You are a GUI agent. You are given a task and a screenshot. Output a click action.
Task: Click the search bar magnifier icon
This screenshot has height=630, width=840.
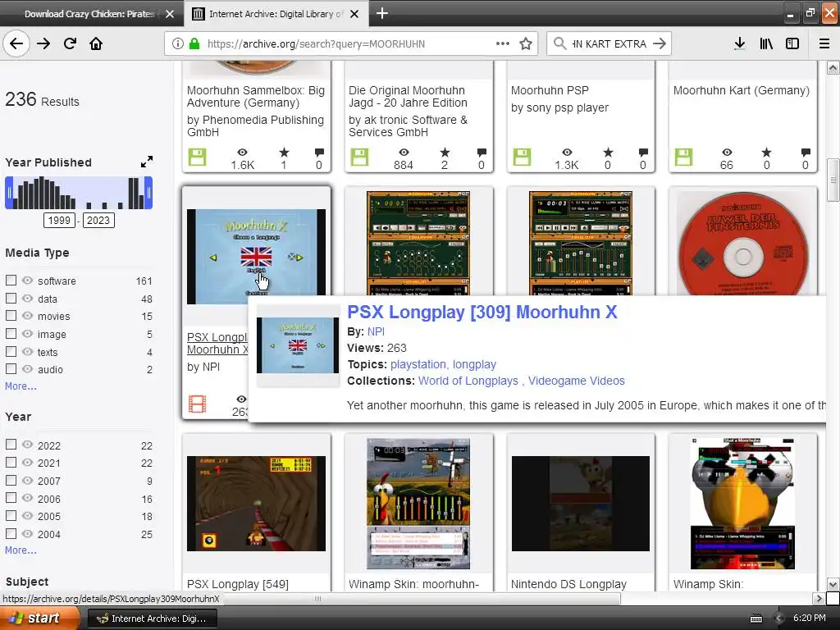(559, 43)
